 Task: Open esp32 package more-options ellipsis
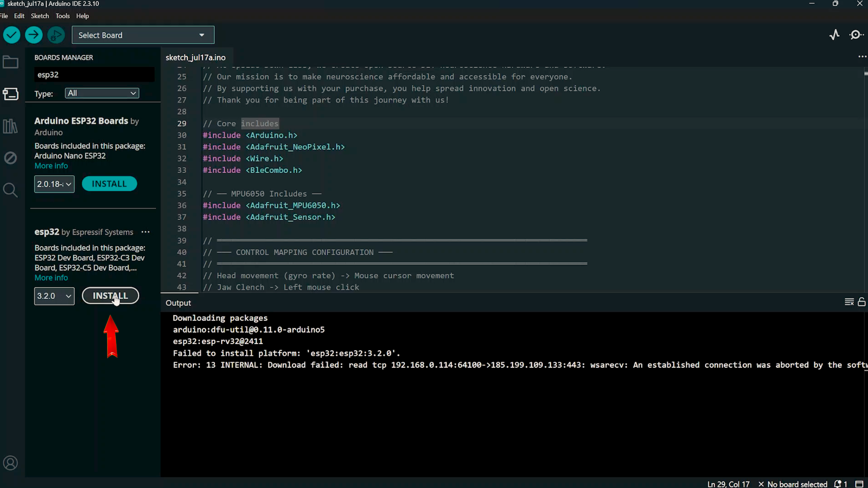(x=145, y=232)
